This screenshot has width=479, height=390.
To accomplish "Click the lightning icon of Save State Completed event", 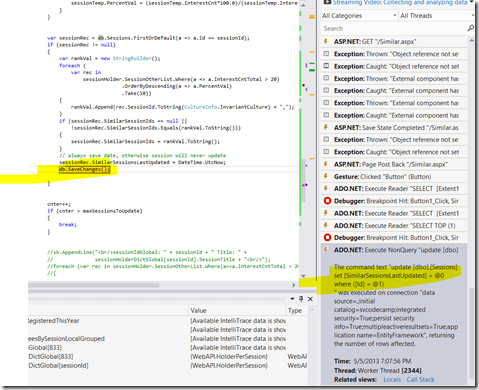I will pyautogui.click(x=326, y=127).
